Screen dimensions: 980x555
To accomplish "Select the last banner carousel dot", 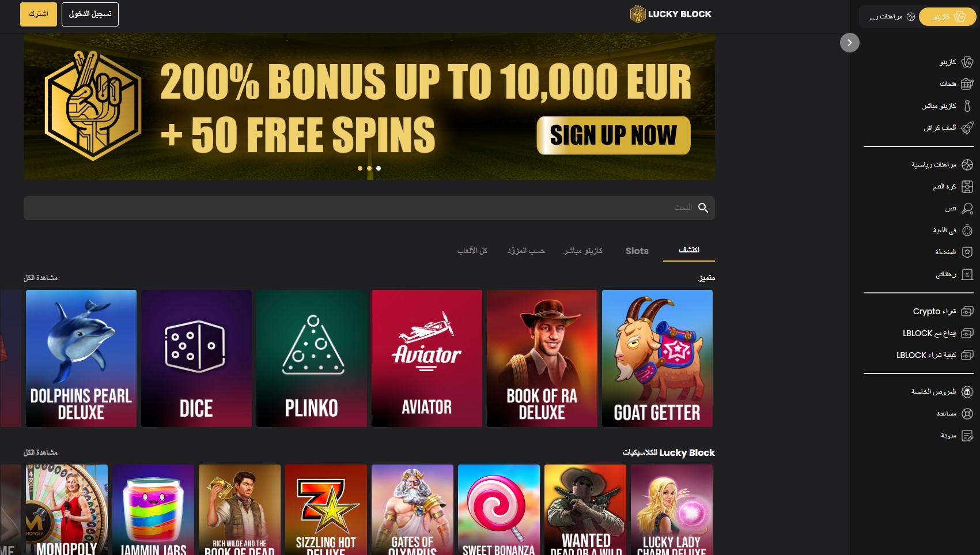I will (x=379, y=168).
